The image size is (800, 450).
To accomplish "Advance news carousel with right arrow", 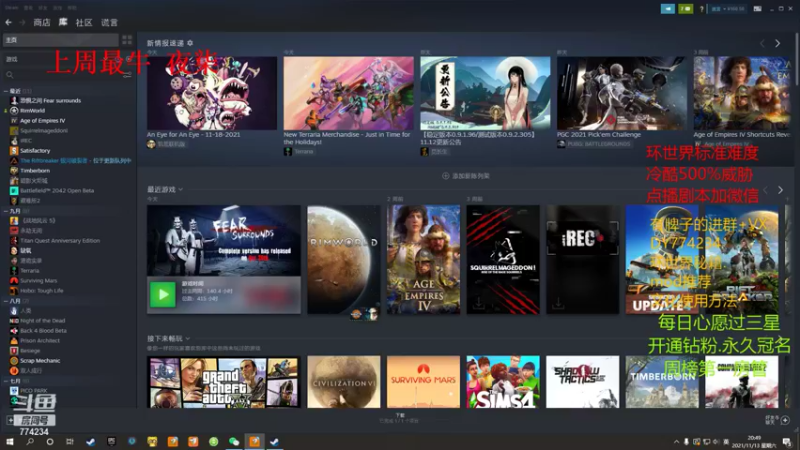I will (x=778, y=43).
